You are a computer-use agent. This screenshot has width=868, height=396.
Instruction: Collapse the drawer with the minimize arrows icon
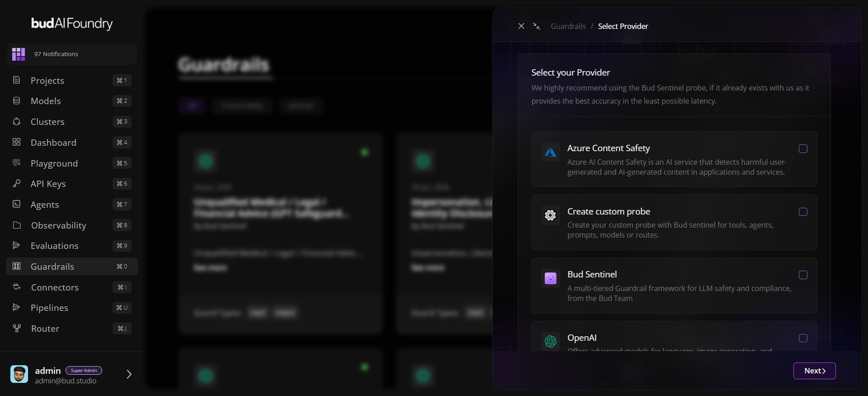(537, 26)
